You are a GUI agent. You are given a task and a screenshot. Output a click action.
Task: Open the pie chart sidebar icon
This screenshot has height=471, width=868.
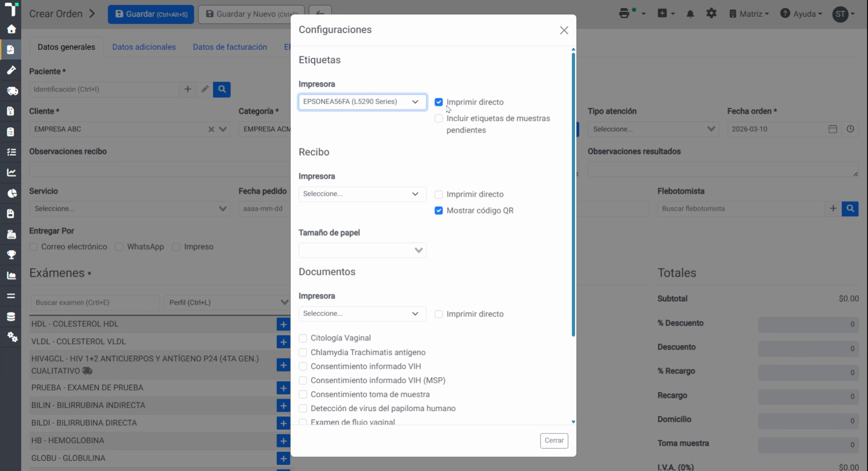(x=12, y=193)
